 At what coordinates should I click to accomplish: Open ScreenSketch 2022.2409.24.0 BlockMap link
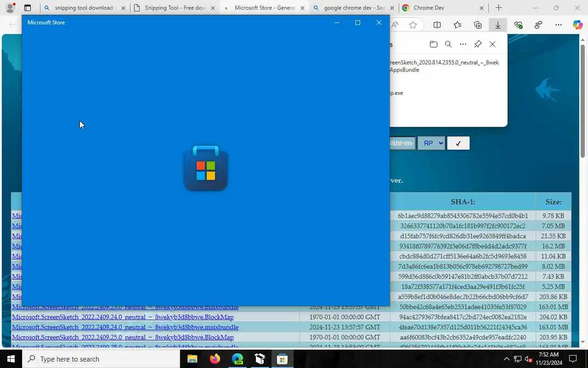[123, 317]
